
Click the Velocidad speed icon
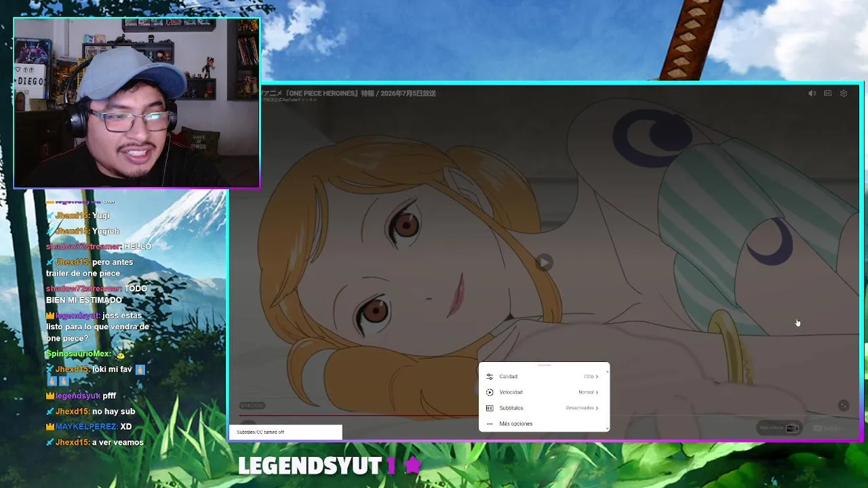pyautogui.click(x=490, y=392)
